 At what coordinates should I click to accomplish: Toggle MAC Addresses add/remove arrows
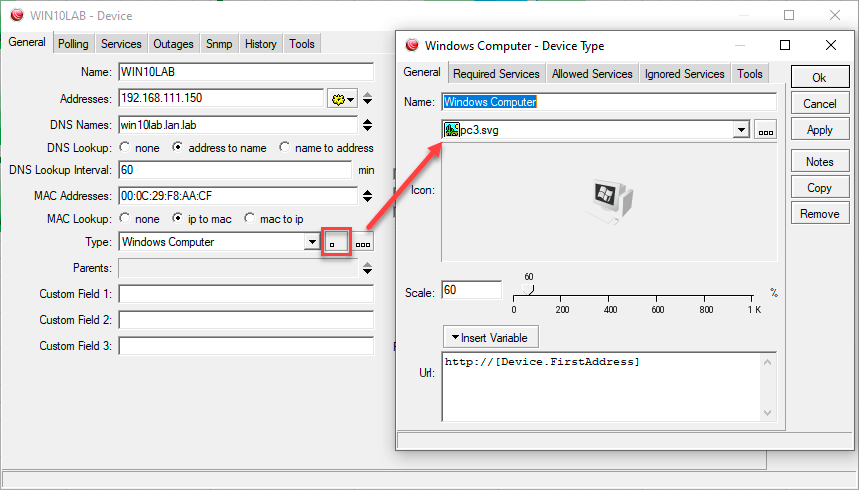(x=368, y=196)
